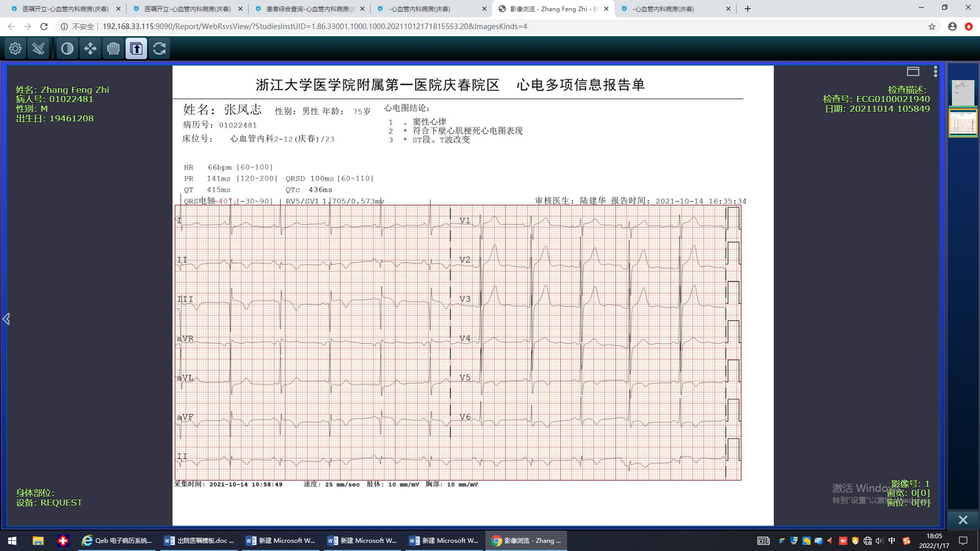Click the reset/refresh view icon
Image resolution: width=980 pixels, height=551 pixels.
(159, 48)
